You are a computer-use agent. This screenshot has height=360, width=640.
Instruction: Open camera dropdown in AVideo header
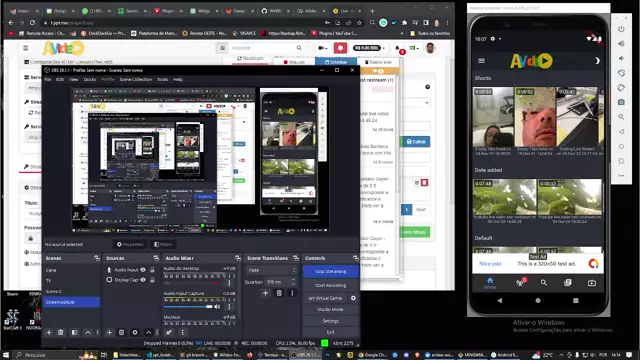pyautogui.click(x=322, y=48)
